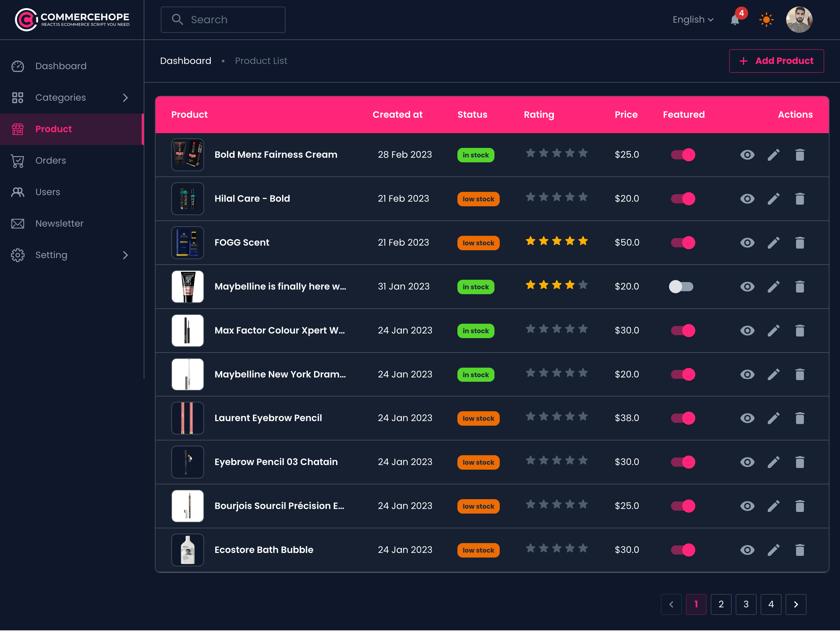Viewport: 840px width, 631px height.
Task: Click the Users sidebar icon
Action: [x=17, y=192]
